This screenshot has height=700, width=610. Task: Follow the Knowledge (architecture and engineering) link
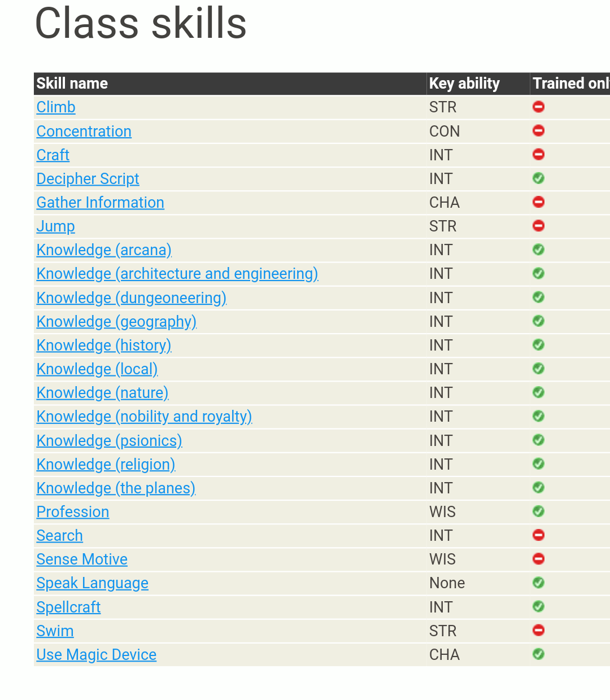tap(177, 274)
